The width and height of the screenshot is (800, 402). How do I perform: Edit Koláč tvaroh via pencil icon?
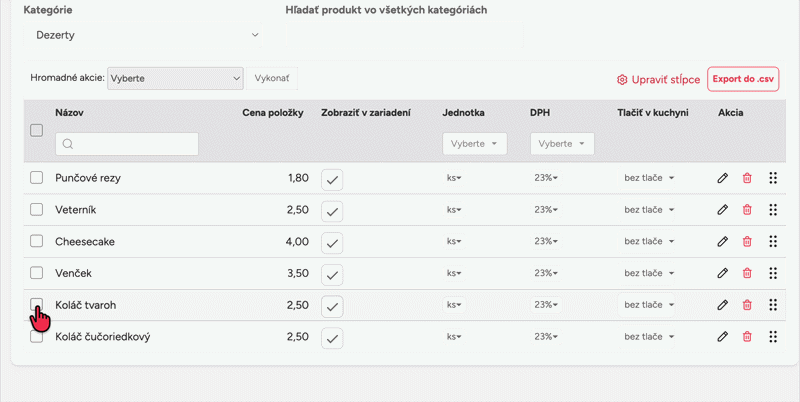click(722, 305)
